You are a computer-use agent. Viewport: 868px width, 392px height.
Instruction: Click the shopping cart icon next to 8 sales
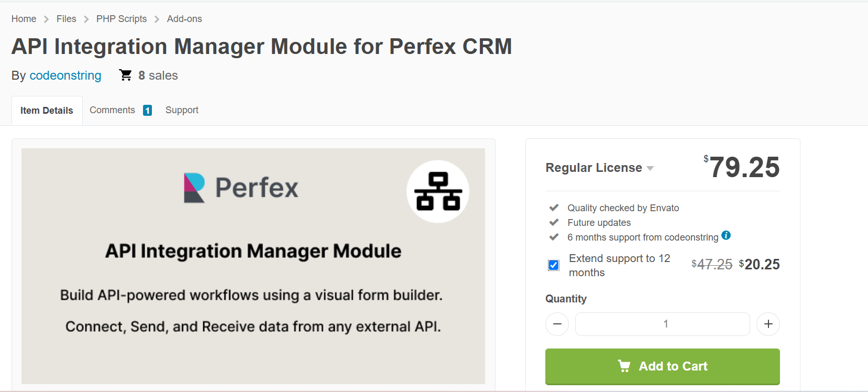tap(125, 75)
